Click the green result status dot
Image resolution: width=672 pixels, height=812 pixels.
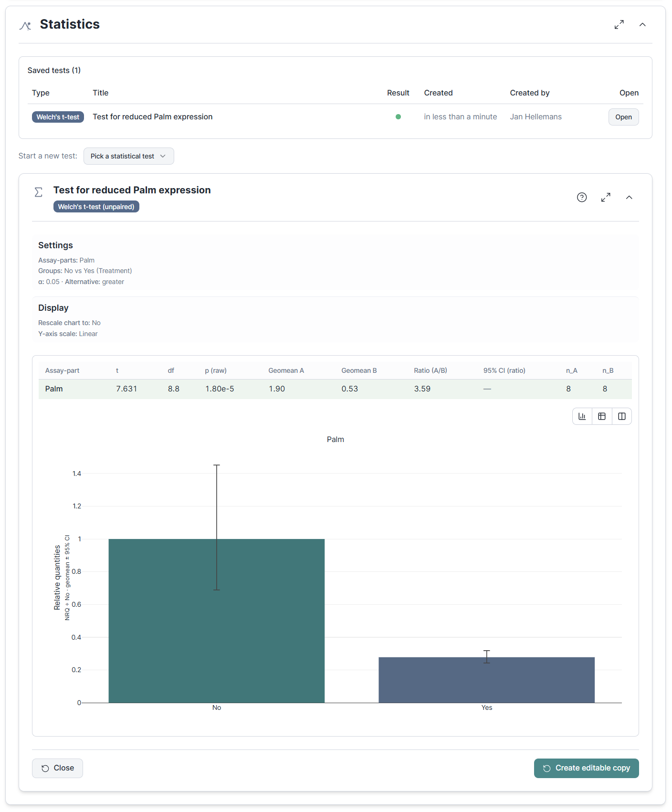coord(398,117)
